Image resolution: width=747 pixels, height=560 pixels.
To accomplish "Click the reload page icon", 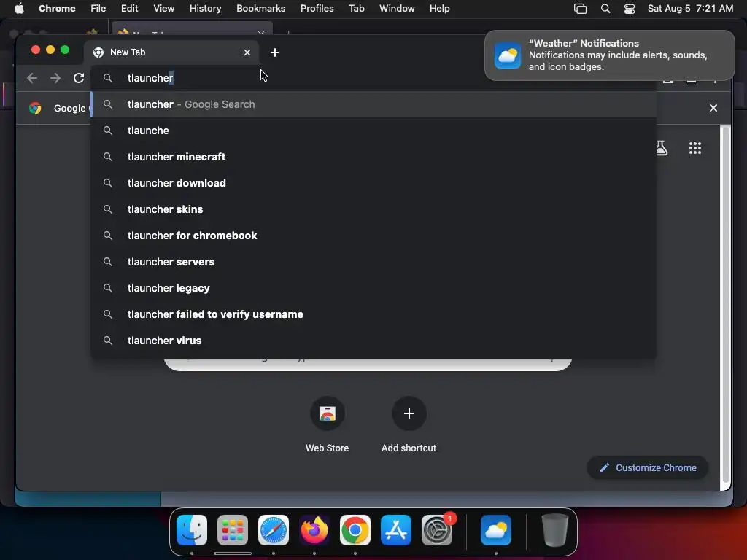I will click(79, 77).
